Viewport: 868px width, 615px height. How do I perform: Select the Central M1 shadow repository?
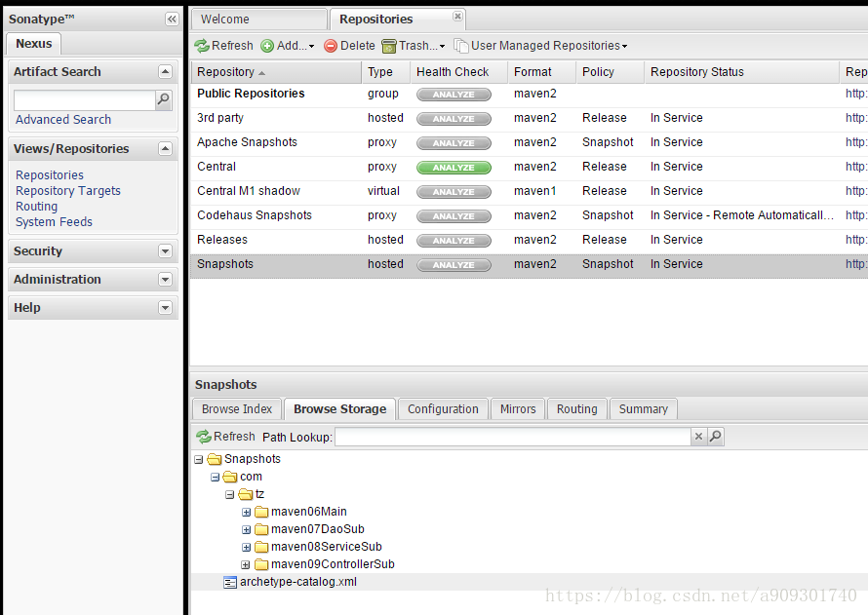point(529,192)
